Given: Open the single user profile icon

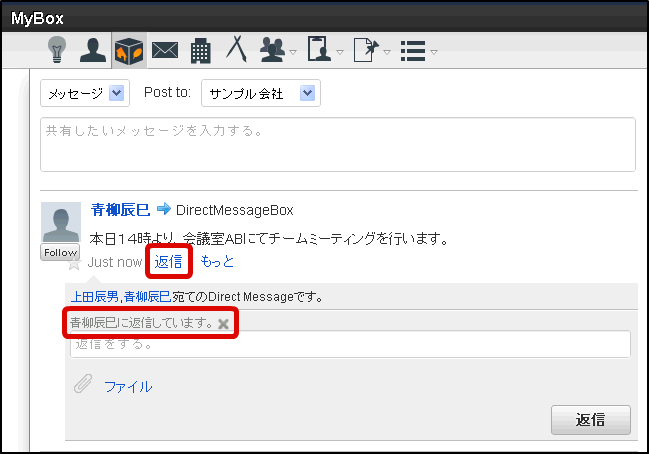Looking at the screenshot, I should point(93,50).
